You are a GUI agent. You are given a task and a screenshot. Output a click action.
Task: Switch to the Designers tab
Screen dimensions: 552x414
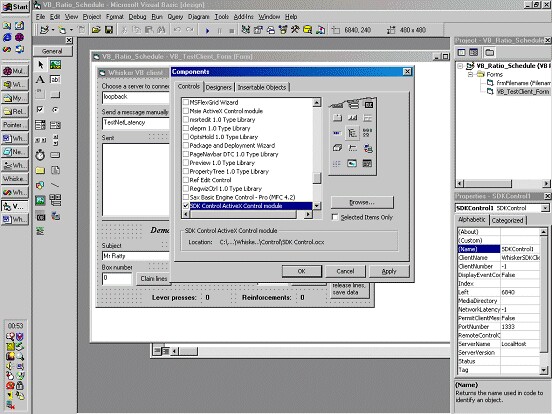point(219,87)
